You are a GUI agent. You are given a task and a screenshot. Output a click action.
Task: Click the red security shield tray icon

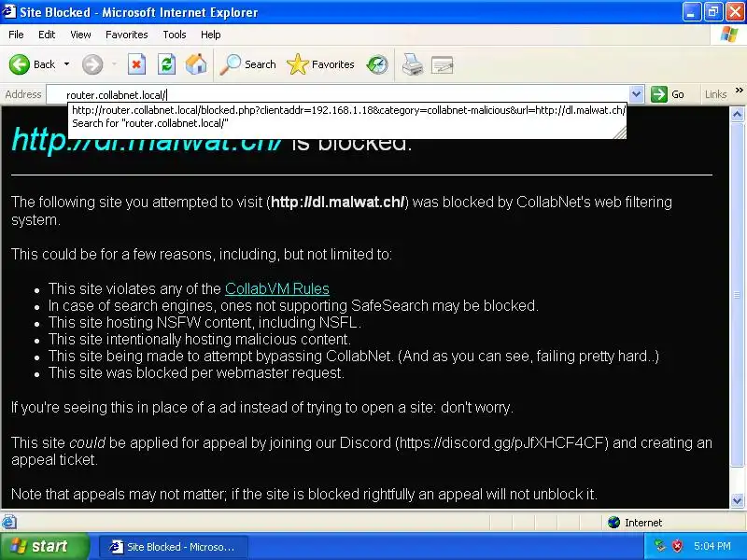tap(677, 546)
